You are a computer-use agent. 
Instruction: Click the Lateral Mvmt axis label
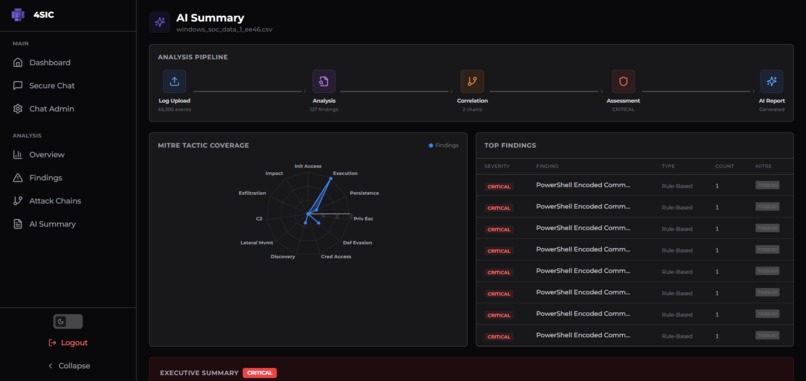257,243
